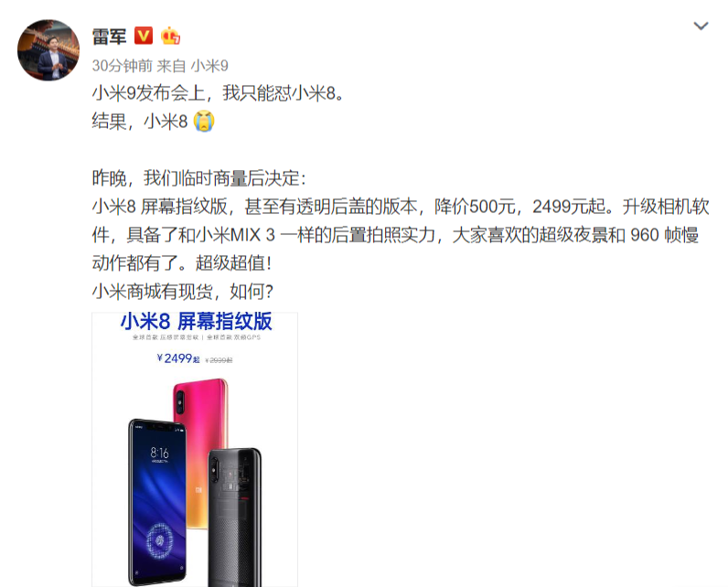
Task: Select the line 小米商城有现货，如何?
Action: [183, 292]
